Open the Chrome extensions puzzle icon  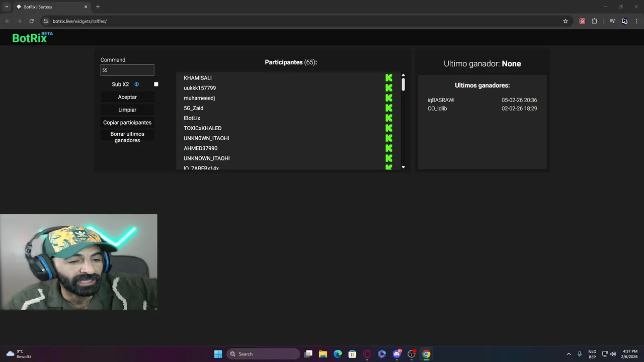595,21
